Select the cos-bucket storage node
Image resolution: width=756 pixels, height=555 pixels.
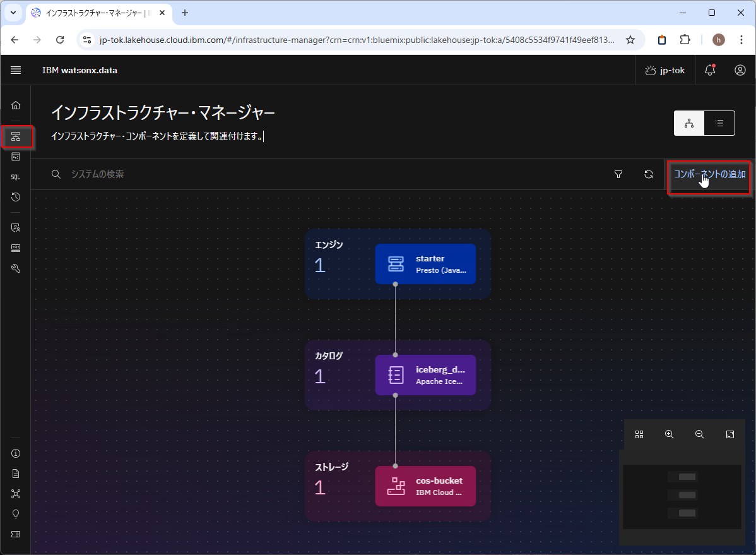point(425,486)
